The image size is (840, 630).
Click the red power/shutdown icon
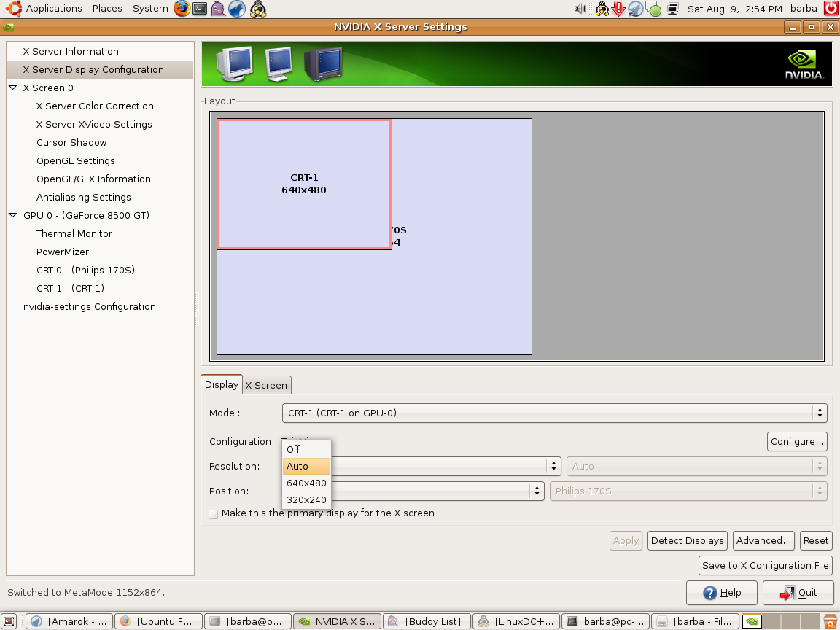click(x=831, y=9)
